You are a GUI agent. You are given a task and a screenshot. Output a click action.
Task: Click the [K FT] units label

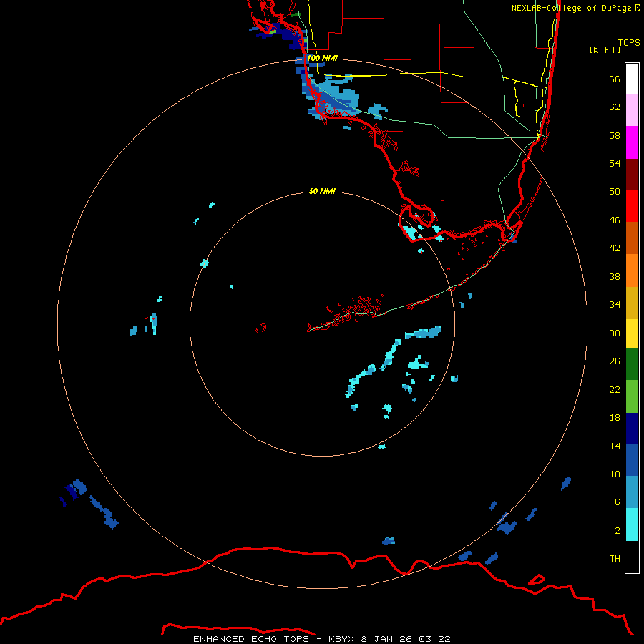605,49
